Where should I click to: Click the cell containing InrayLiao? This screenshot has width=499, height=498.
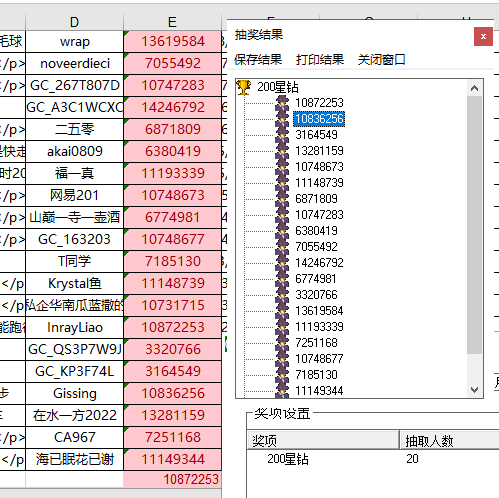(74, 327)
